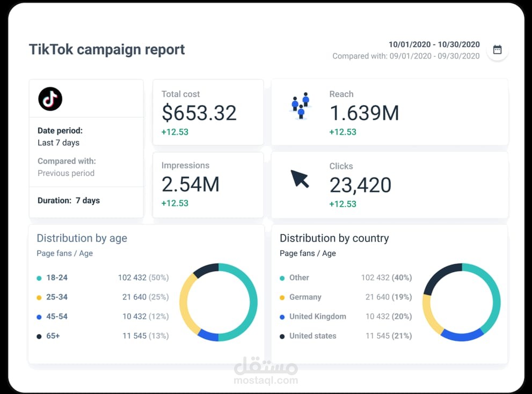532x394 pixels.
Task: Click 'Page fans / Age' under age distribution
Action: 64,253
